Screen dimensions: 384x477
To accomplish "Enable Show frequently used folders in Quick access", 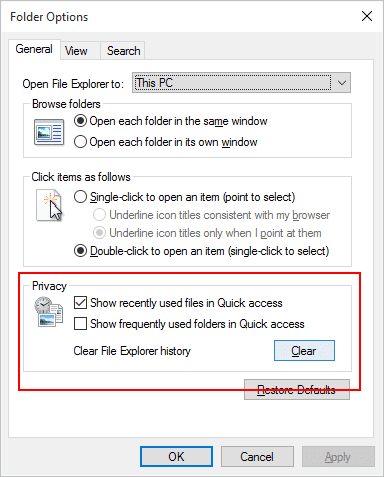I will click(80, 324).
